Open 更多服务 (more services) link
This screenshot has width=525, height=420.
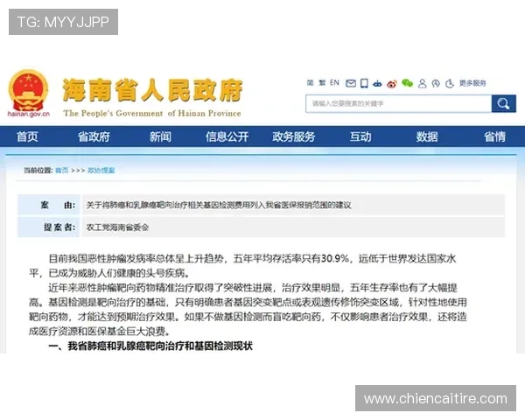coord(472,83)
